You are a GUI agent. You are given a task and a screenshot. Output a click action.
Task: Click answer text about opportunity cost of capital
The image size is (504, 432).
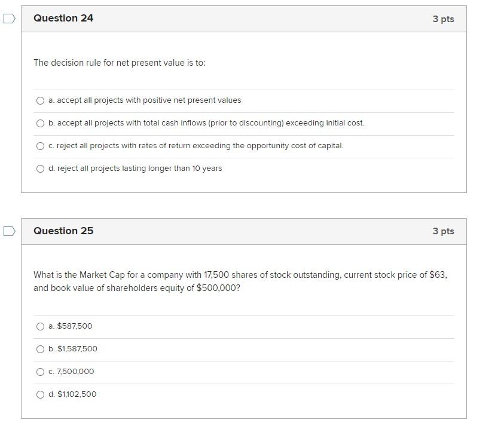pyautogui.click(x=195, y=146)
